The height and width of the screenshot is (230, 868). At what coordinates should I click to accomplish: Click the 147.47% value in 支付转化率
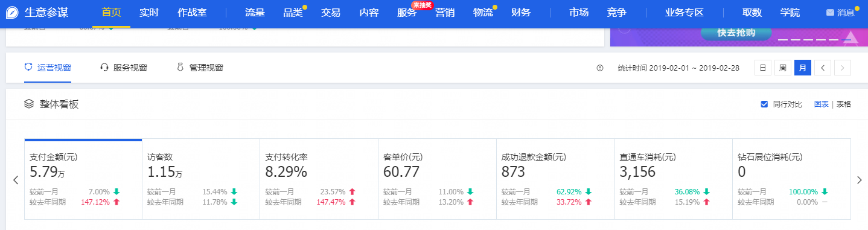pos(331,202)
